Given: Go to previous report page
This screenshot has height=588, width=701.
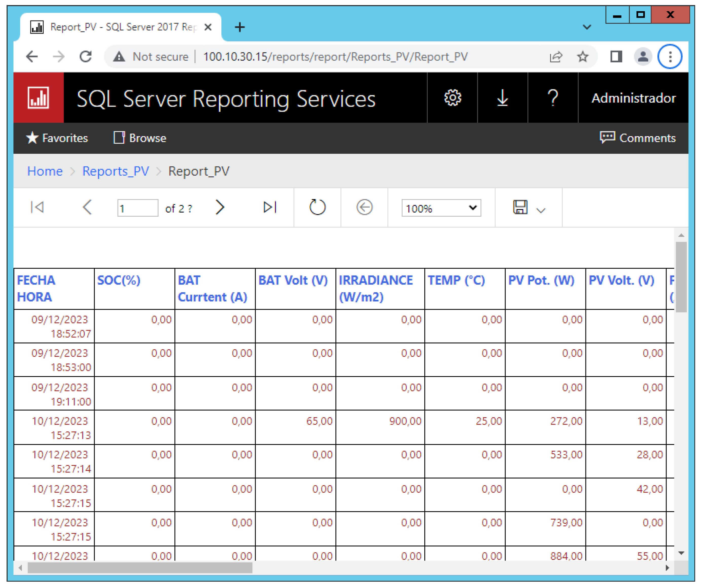Looking at the screenshot, I should tap(87, 207).
